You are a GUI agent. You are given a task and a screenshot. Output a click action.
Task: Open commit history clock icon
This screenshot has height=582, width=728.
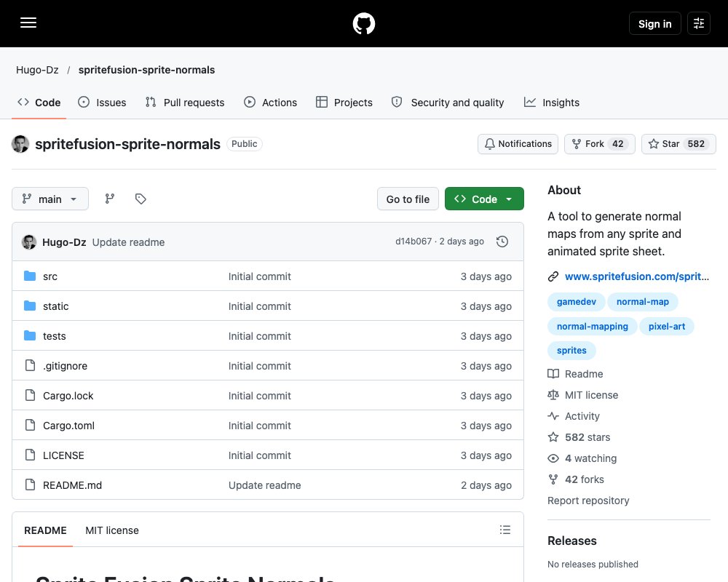[502, 242]
